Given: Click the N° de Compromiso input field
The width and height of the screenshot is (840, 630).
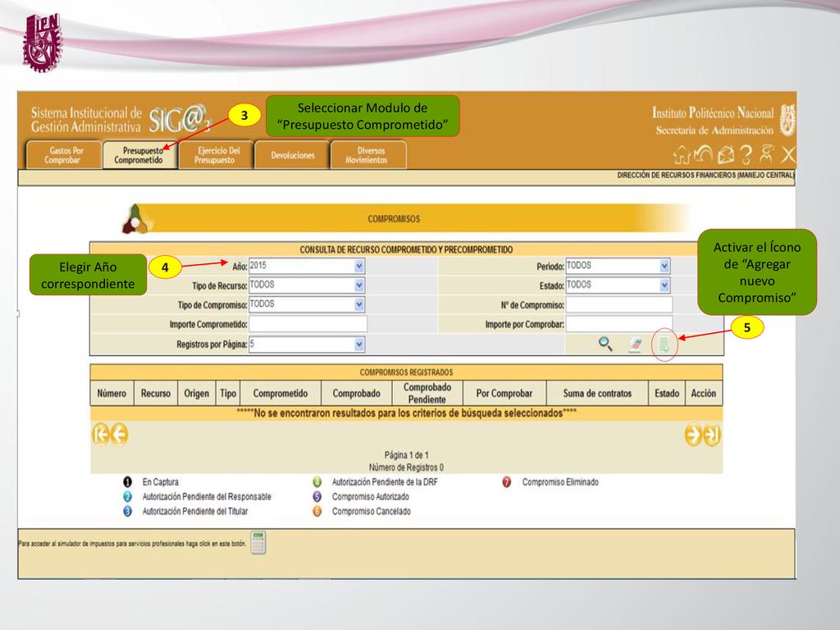Looking at the screenshot, I should click(x=619, y=304).
